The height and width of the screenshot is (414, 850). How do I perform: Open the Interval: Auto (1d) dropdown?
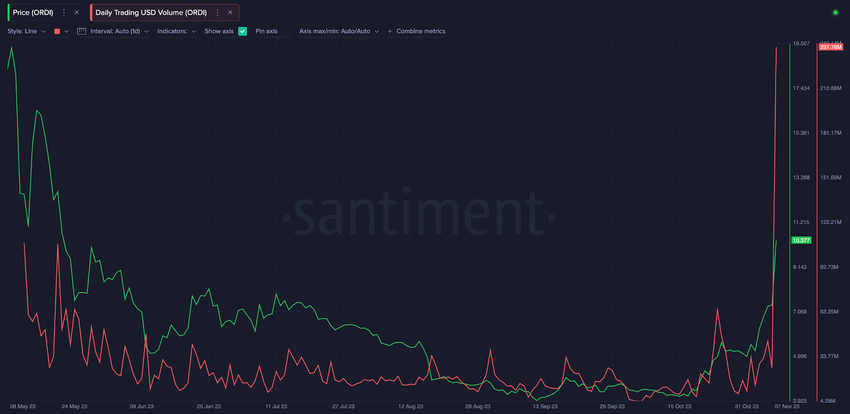tap(119, 31)
